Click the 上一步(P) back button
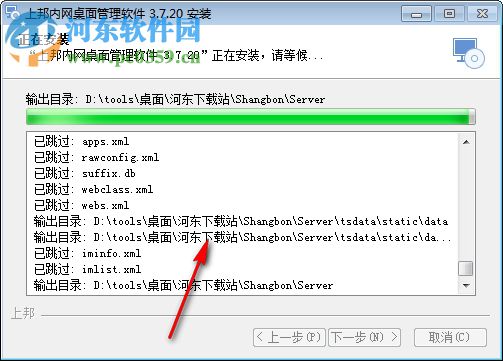This screenshot has width=503, height=361. point(289,337)
